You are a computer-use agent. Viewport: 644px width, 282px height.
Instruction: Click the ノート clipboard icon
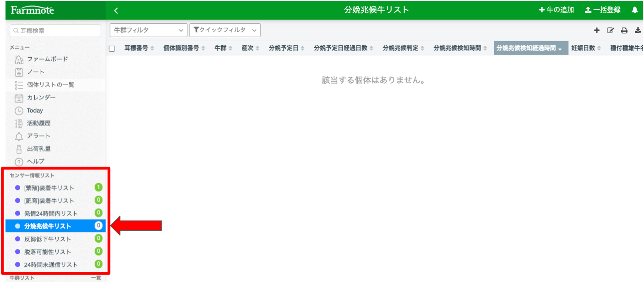pos(19,72)
